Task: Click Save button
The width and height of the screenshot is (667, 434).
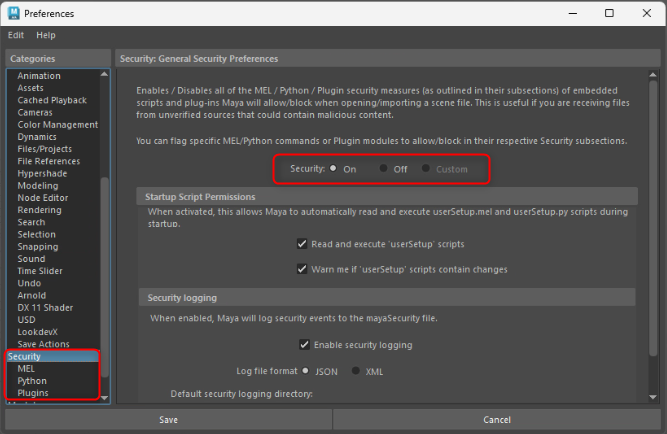Action: coord(168,420)
